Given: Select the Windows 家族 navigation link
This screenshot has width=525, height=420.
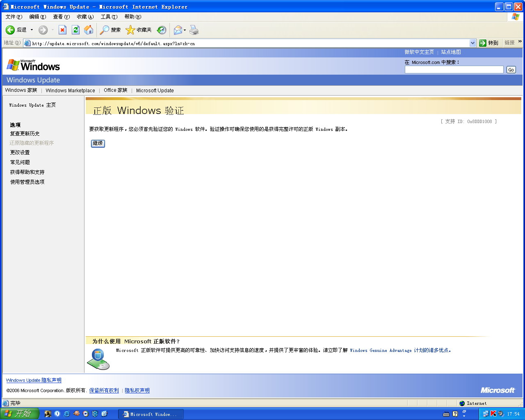Looking at the screenshot, I should [21, 90].
